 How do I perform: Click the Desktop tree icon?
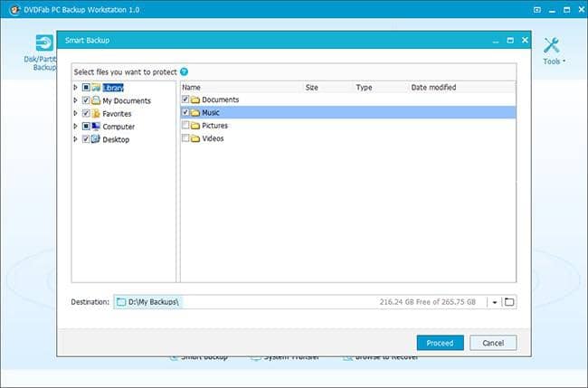(x=97, y=139)
